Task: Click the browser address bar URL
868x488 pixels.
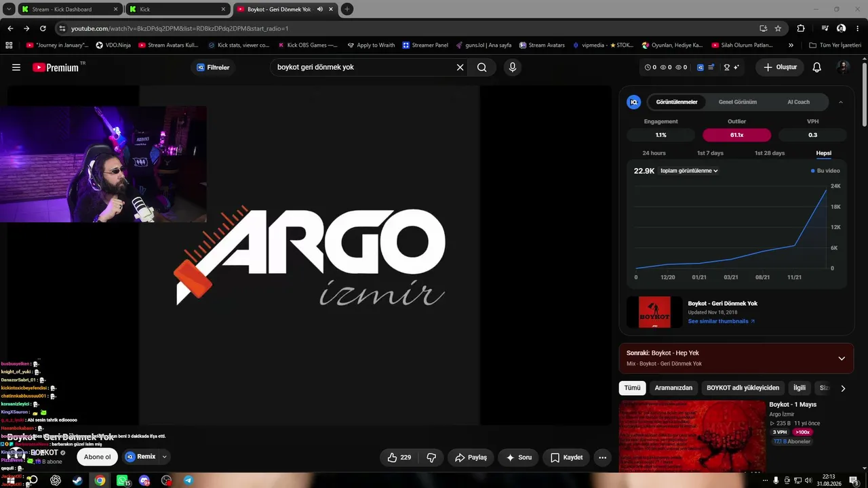Action: pos(180,28)
